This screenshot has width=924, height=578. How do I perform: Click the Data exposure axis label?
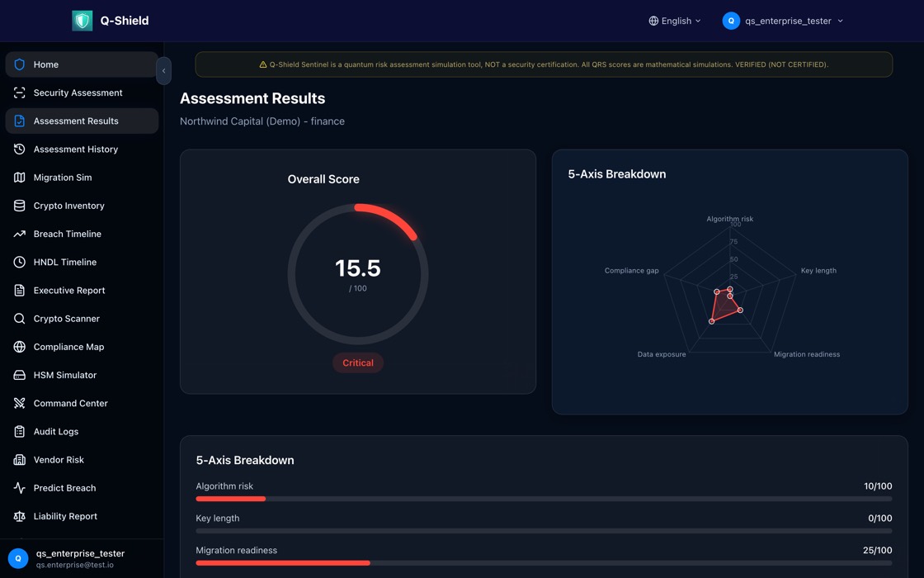tap(662, 354)
